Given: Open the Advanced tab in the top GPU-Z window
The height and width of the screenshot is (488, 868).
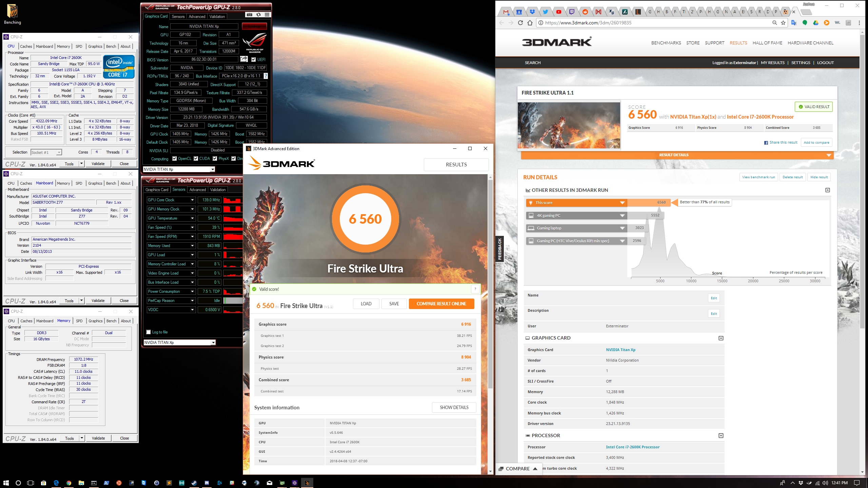Looking at the screenshot, I should coord(197,16).
